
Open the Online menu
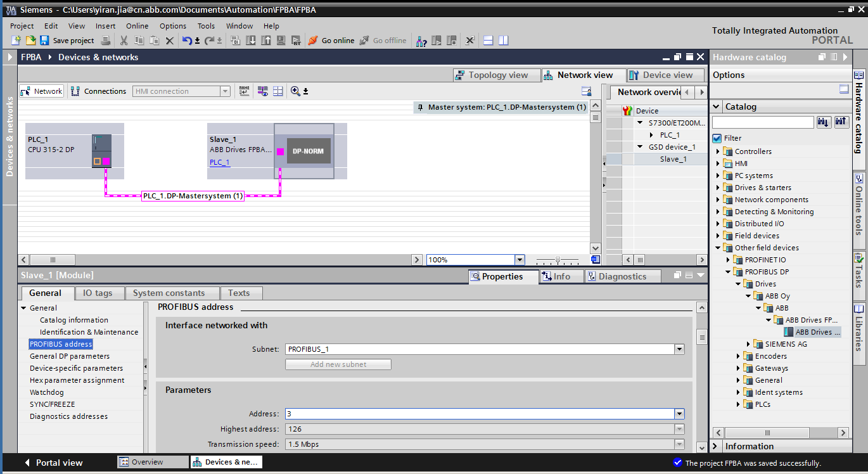[137, 26]
